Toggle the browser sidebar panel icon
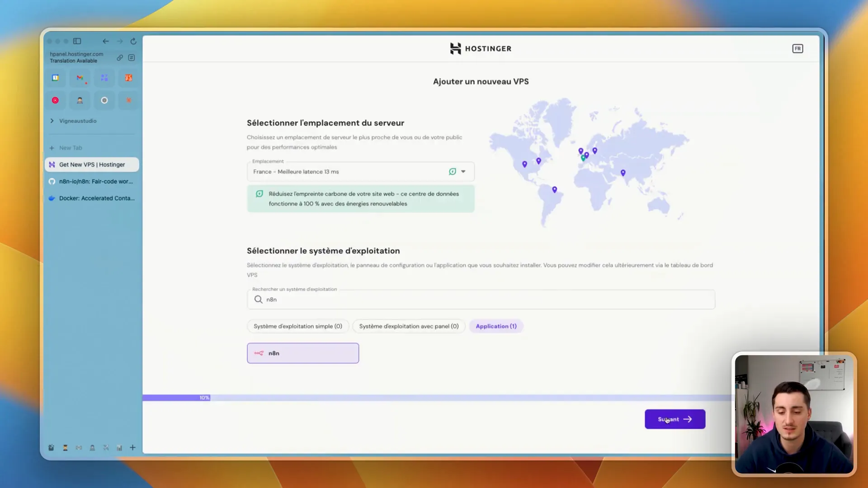 [x=77, y=41]
